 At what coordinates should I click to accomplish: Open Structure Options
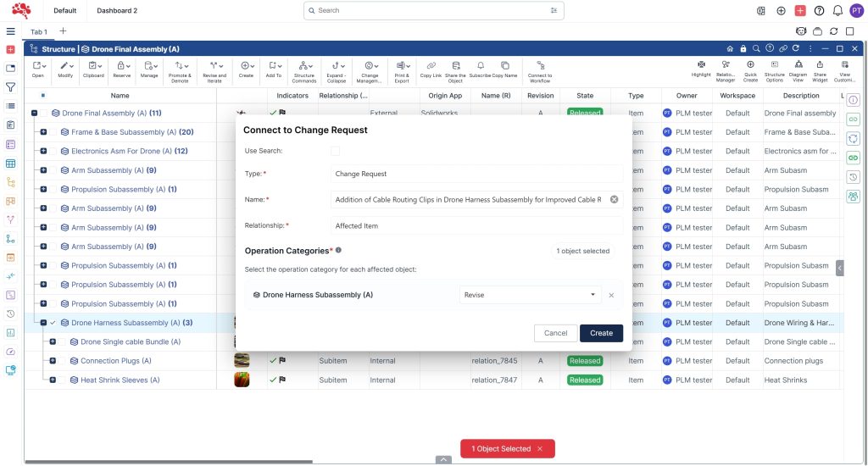[x=775, y=64]
